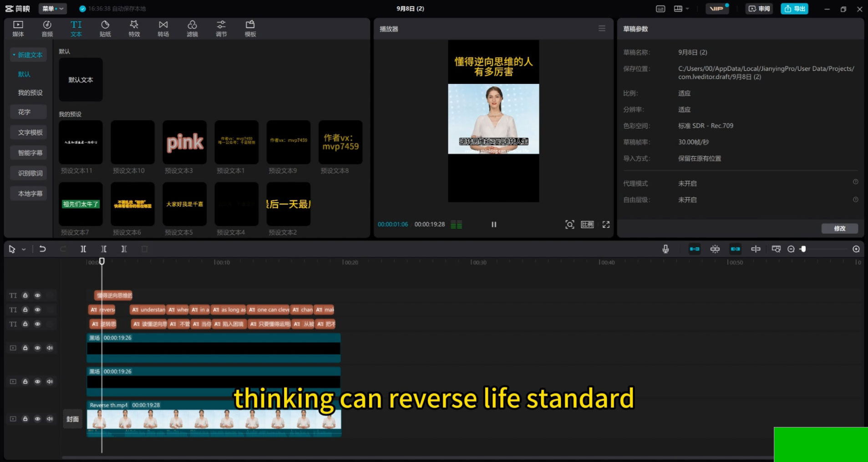The image size is (868, 462).
Task: Click the keyboard shortcuts icon in title bar
Action: point(660,9)
